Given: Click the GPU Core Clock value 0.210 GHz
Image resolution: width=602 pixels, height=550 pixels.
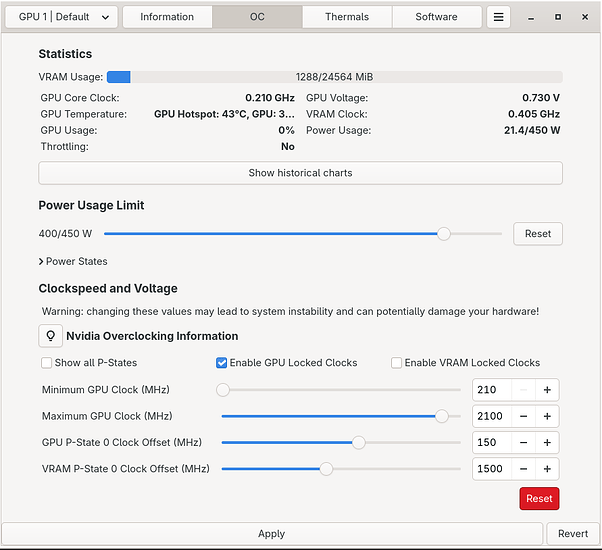Looking at the screenshot, I should [270, 98].
